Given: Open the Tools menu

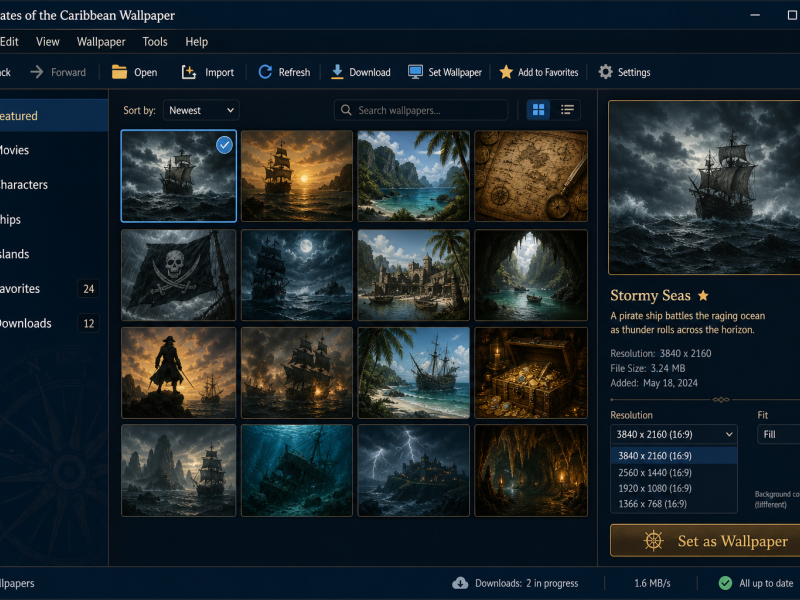Looking at the screenshot, I should point(155,42).
